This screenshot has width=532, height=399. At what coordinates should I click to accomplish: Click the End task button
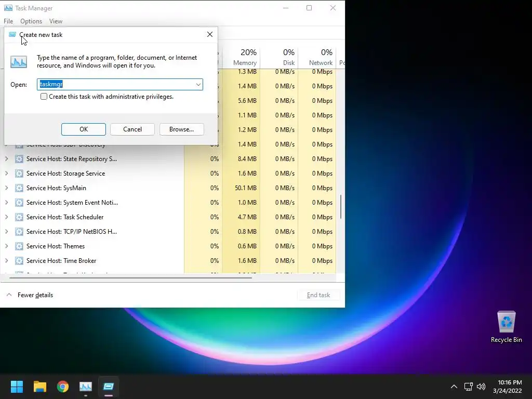[318, 295]
